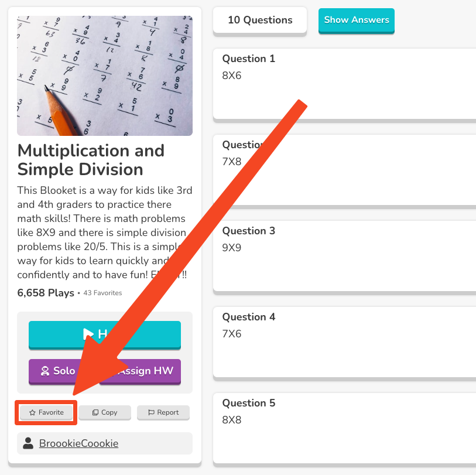The image size is (476, 475).
Task: Select the 10 Questions tab
Action: click(x=260, y=20)
